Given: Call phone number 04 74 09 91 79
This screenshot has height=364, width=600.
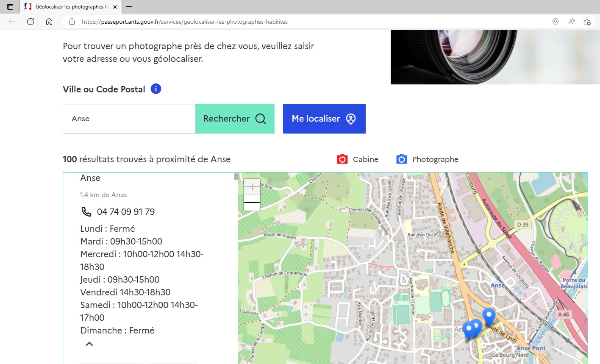Looking at the screenshot, I should (x=126, y=211).
